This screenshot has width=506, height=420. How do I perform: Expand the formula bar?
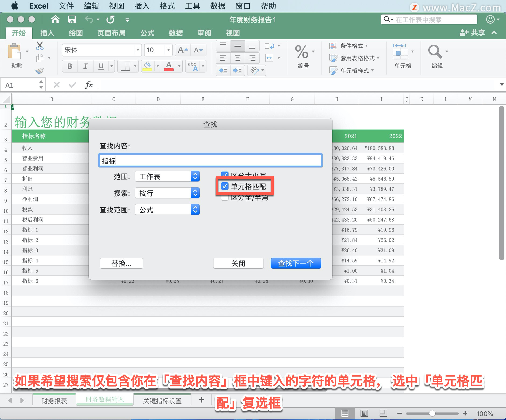[502, 84]
